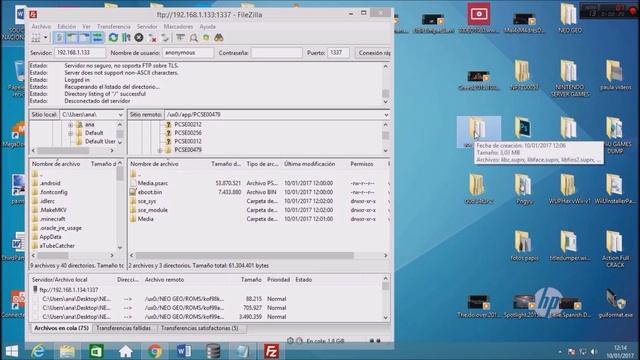Select the .minecraft local folder
Image resolution: width=640 pixels, height=360 pixels.
(x=52, y=219)
